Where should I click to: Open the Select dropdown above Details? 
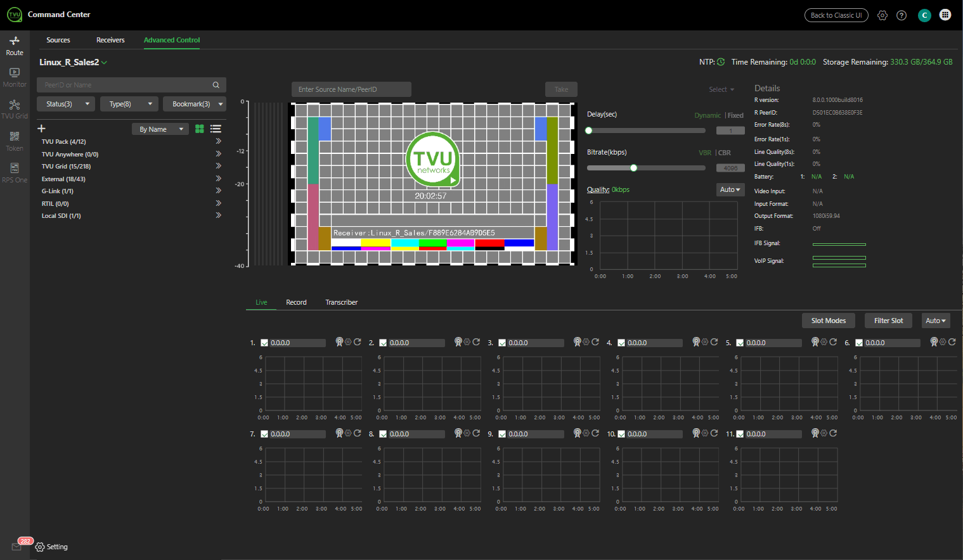721,89
